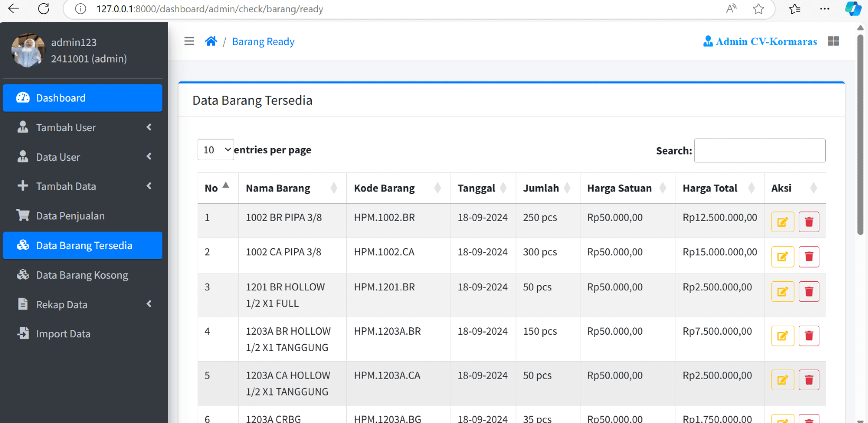Sort by Kode Barang column

[399, 188]
